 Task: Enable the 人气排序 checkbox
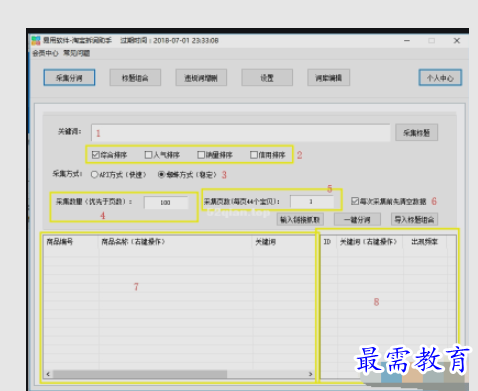148,155
